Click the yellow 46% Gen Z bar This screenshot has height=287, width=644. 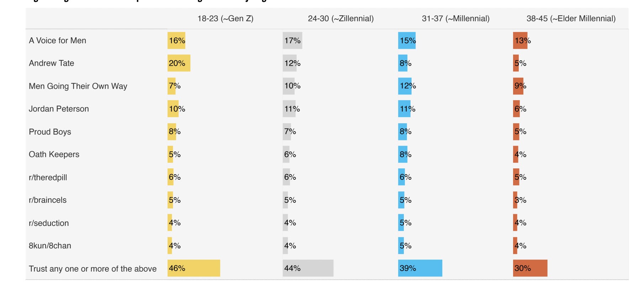[194, 268]
